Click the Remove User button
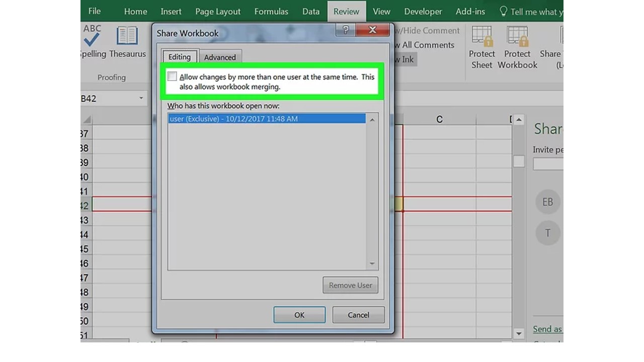Image resolution: width=644 pixels, height=362 pixels. (350, 285)
